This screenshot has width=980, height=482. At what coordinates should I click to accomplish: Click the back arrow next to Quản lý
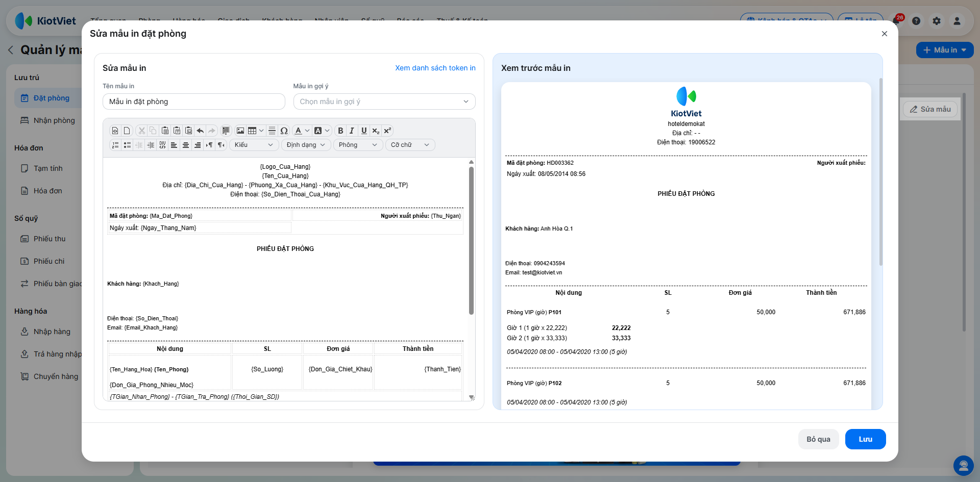point(11,50)
